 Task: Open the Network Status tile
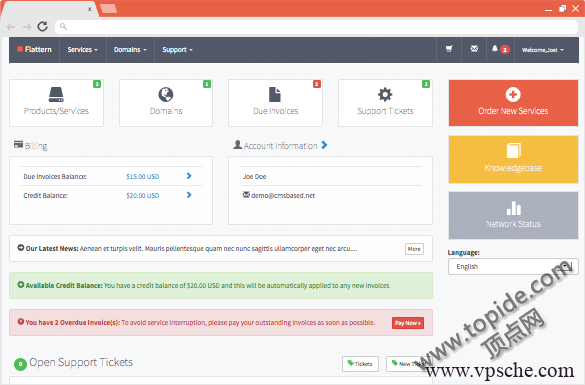pos(513,215)
